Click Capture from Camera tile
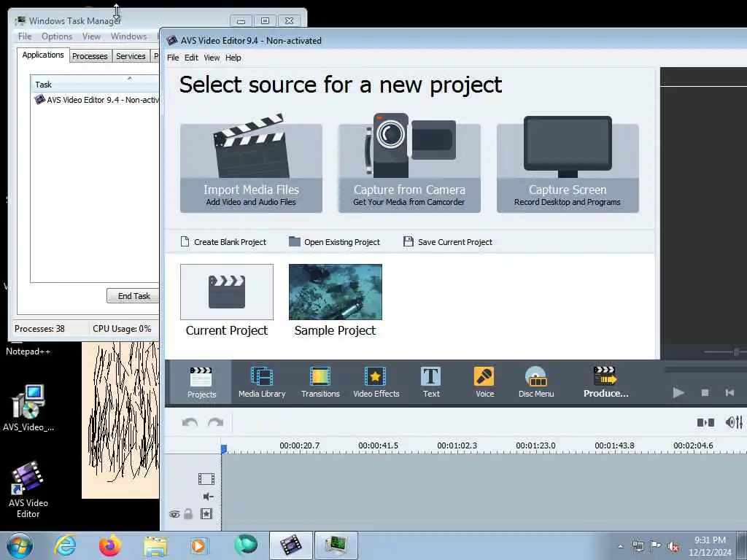Image resolution: width=747 pixels, height=560 pixels. [x=409, y=163]
